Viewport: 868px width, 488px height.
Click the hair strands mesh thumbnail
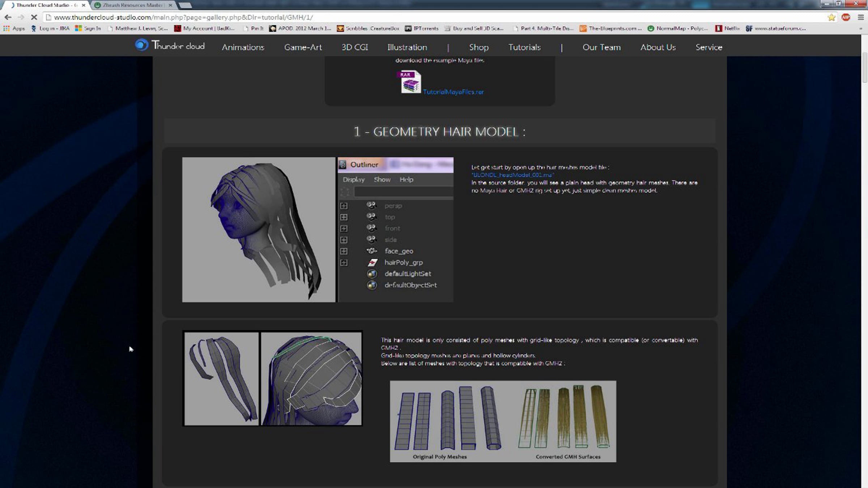tap(221, 378)
